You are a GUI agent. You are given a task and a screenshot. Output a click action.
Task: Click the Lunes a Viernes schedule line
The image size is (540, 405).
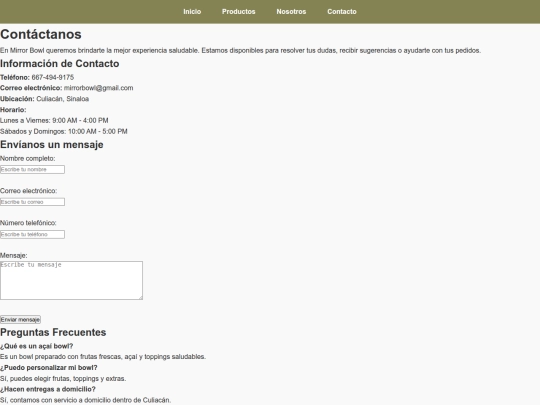(x=54, y=121)
